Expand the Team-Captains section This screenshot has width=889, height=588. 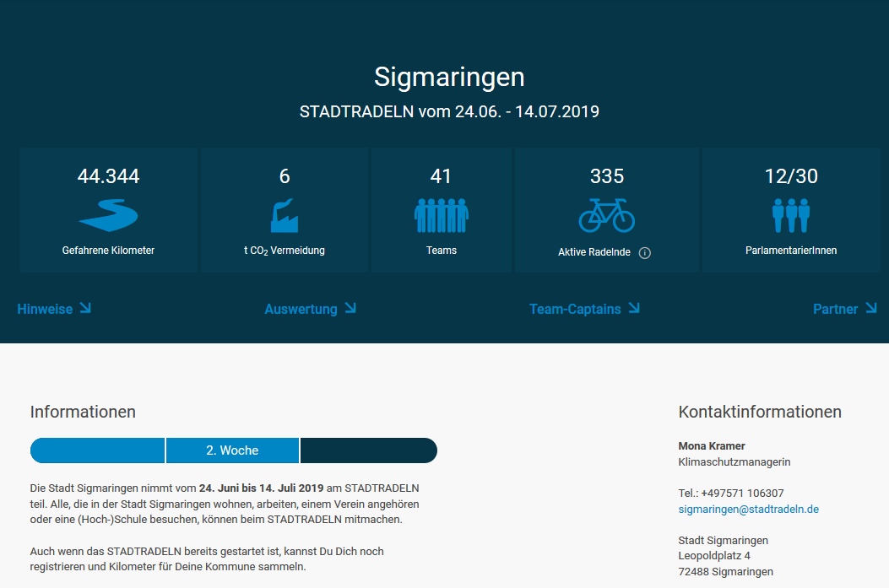575,310
